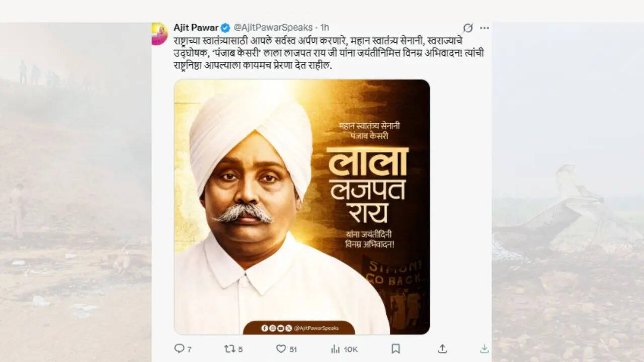Click the green download arrow icon
The image size is (644, 362).
(484, 348)
